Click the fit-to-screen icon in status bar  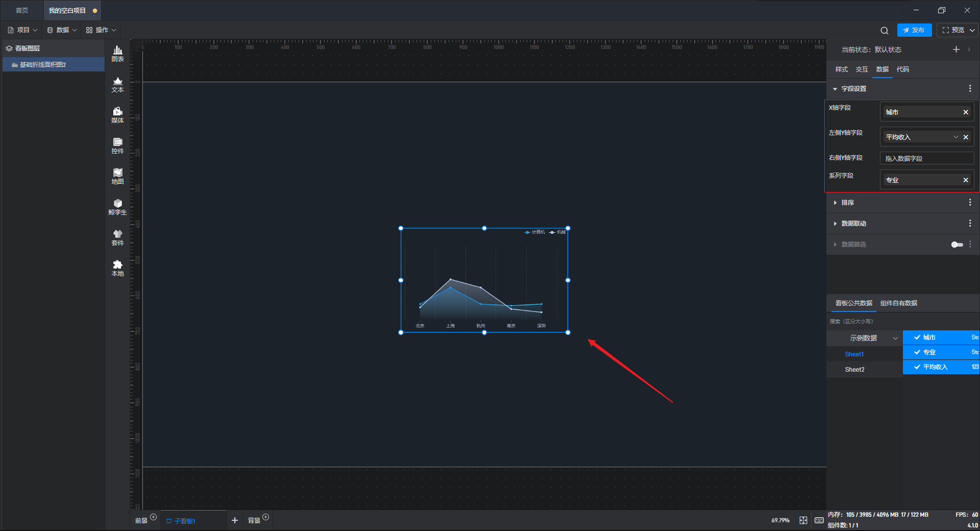click(x=803, y=520)
